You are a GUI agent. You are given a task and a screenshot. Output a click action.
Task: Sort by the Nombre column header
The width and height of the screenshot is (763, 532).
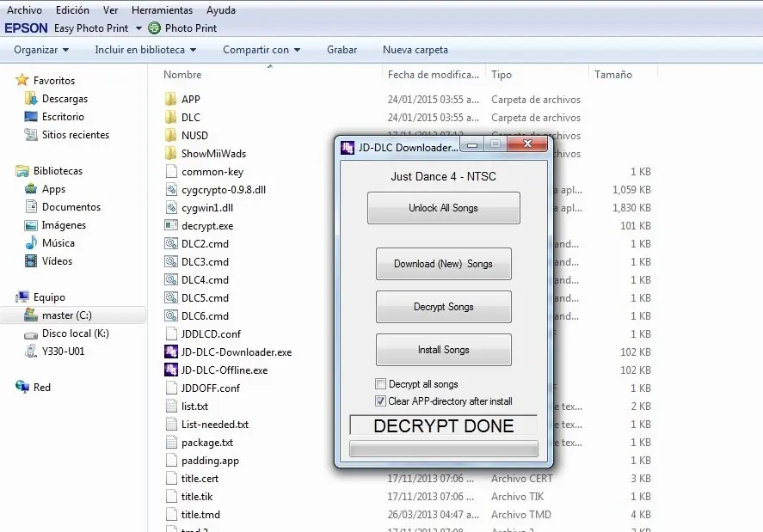click(x=182, y=75)
